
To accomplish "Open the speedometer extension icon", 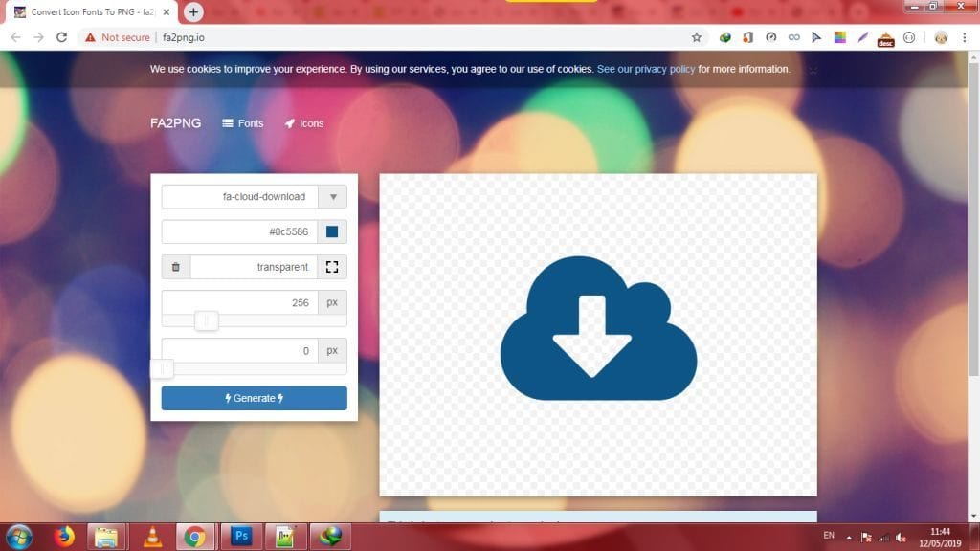I will click(x=770, y=37).
